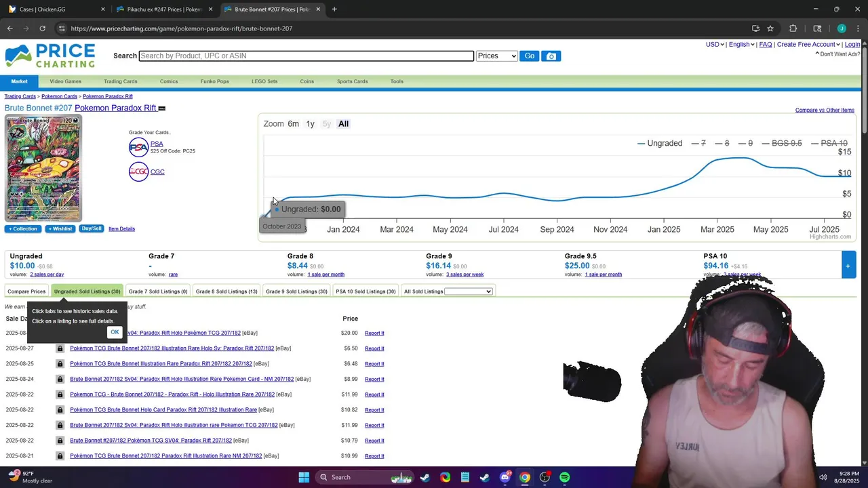Dismiss the tooltip with the OK button
The image size is (868, 488).
(x=115, y=332)
